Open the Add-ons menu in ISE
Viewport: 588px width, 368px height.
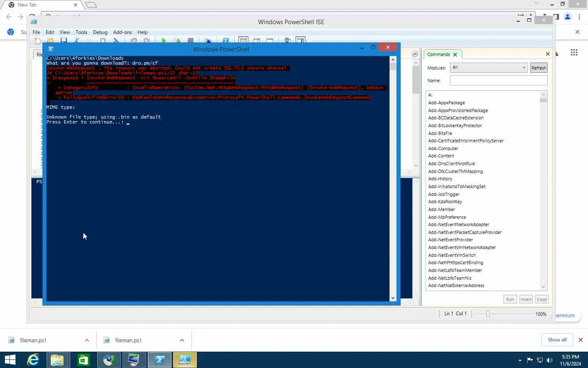[x=122, y=32]
